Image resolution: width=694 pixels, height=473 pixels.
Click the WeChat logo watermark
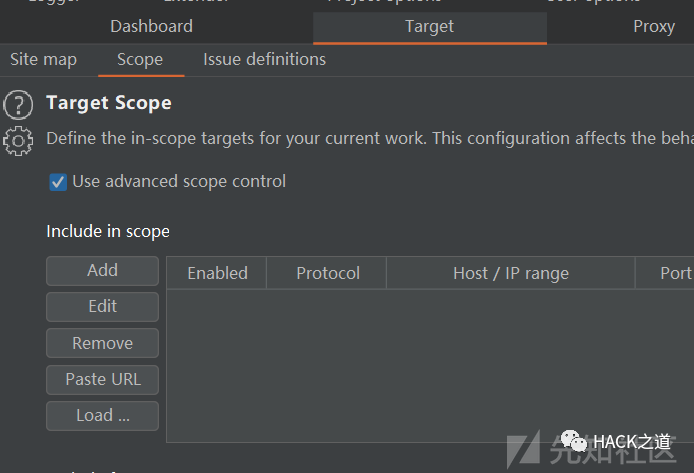pyautogui.click(x=574, y=441)
